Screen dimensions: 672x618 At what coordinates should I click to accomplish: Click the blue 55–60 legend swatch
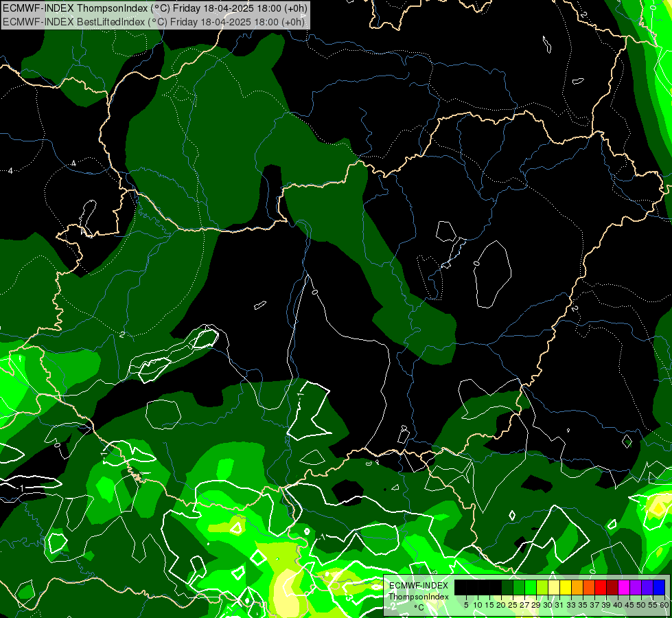[659, 587]
